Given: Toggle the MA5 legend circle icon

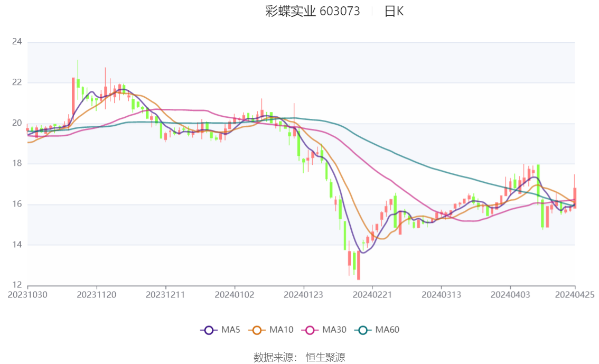Looking at the screenshot, I should (x=209, y=330).
